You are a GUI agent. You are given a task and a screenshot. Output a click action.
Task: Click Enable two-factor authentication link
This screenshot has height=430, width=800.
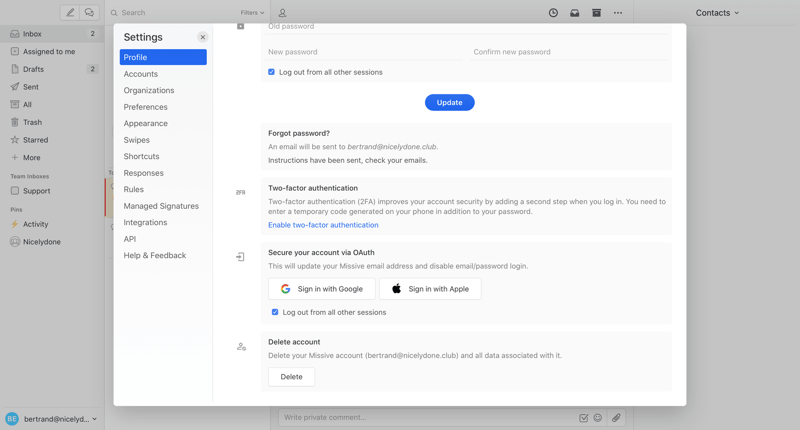click(x=323, y=225)
